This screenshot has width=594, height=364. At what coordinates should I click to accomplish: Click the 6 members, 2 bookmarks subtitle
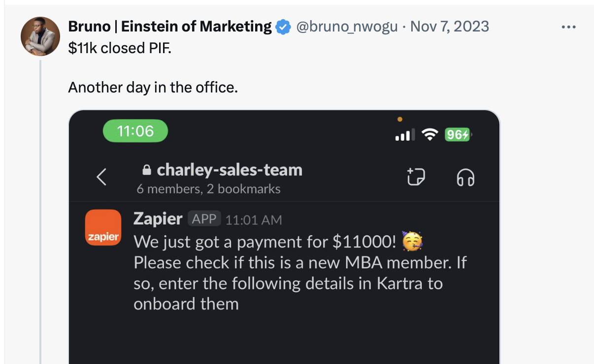point(208,189)
